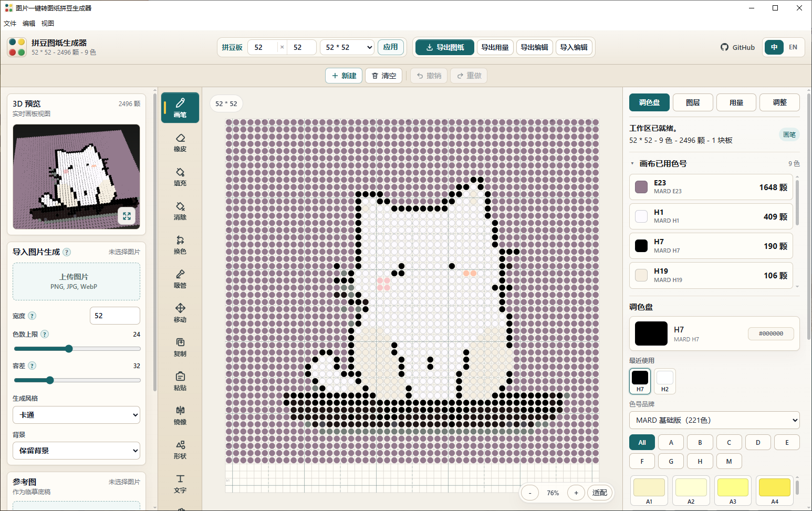Image resolution: width=812 pixels, height=511 pixels.
Task: Select the 镜像 mirror tool
Action: pyautogui.click(x=180, y=415)
